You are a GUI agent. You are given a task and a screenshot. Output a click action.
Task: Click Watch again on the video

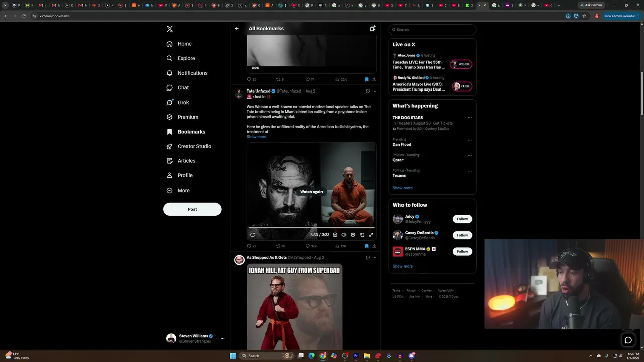(311, 192)
